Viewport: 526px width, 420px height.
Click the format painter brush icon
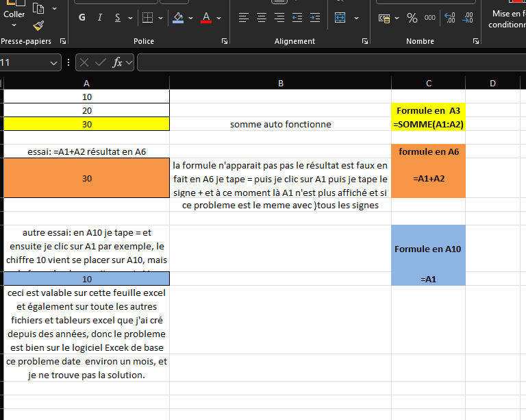tap(38, 25)
